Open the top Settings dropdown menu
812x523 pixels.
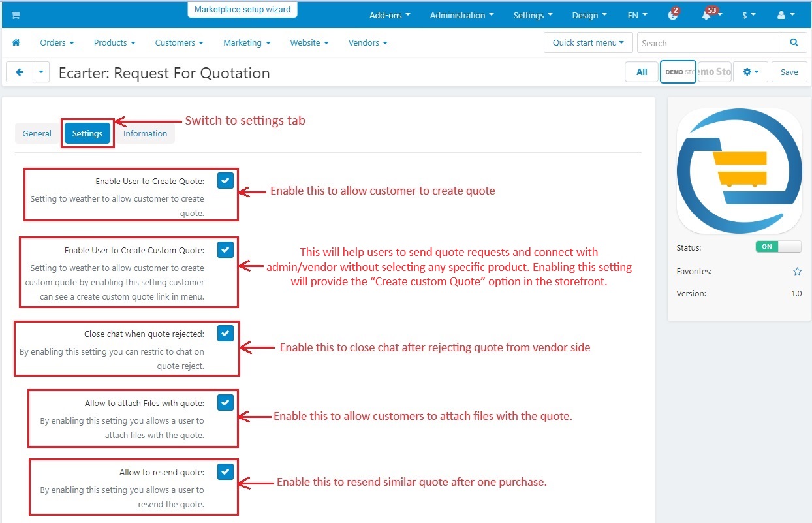(x=533, y=15)
